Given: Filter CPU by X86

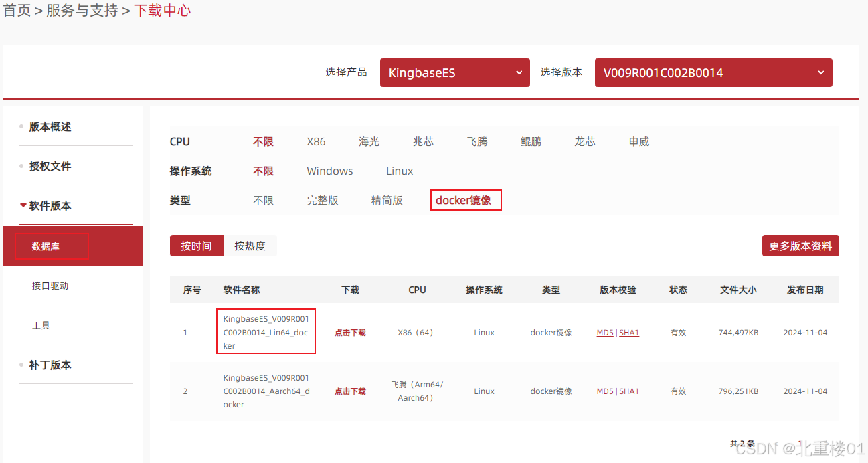Looking at the screenshot, I should tap(316, 141).
